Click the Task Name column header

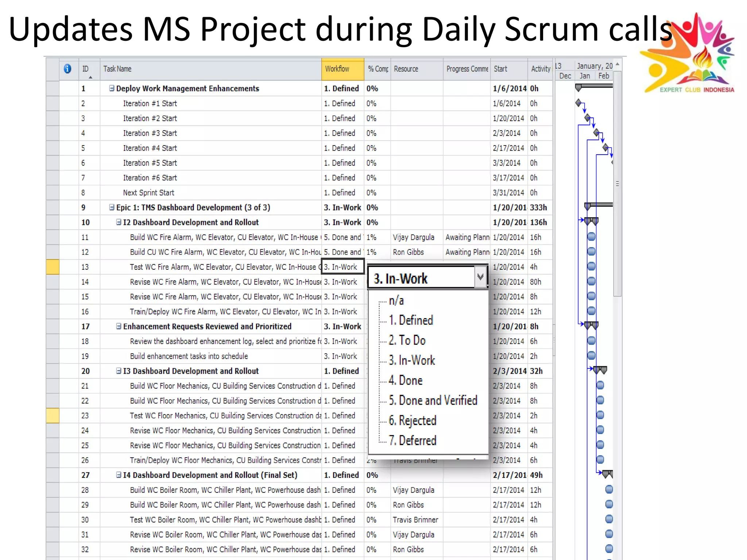click(x=211, y=69)
